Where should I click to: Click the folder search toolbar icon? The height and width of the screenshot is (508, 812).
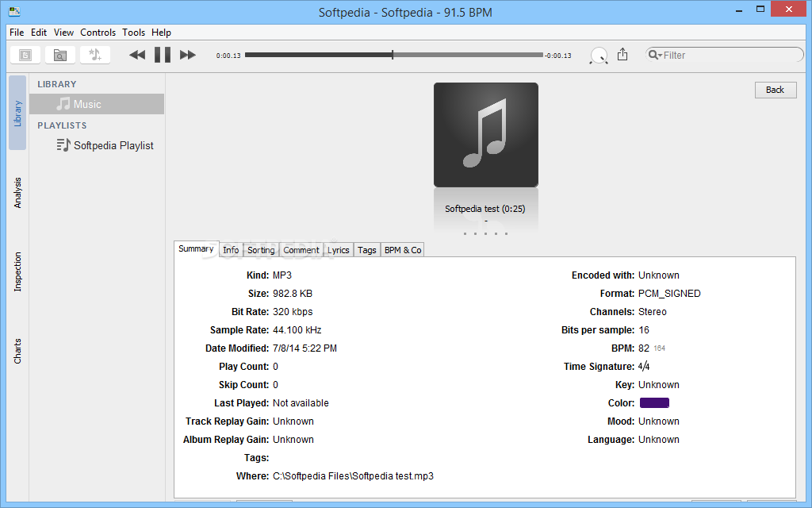click(60, 55)
